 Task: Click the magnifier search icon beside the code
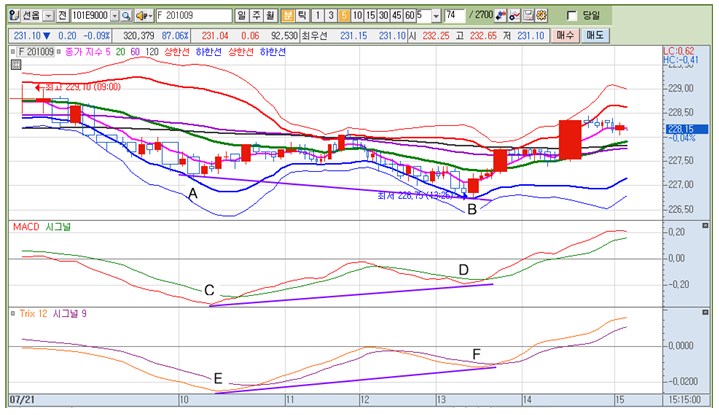point(126,16)
